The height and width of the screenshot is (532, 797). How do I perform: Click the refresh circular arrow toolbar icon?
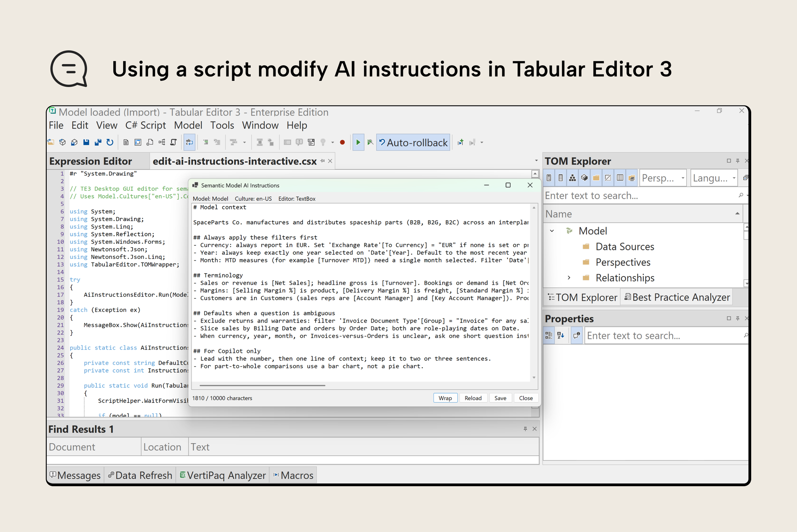tap(110, 142)
